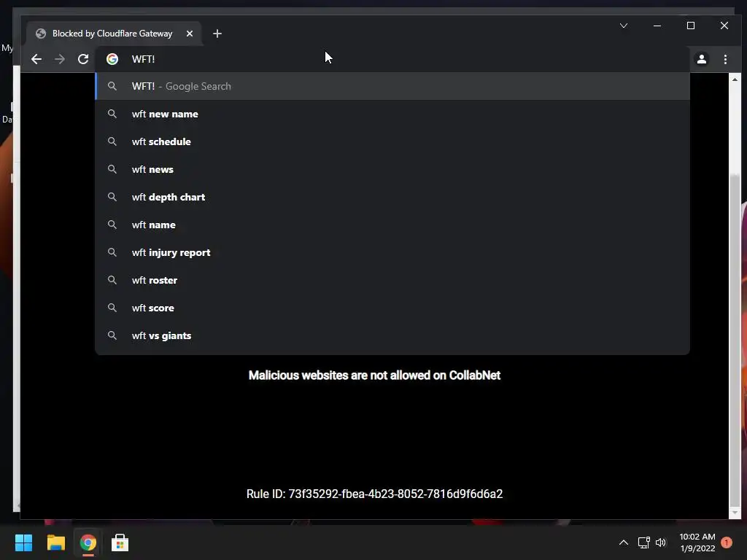Select suggestion wft score
747x560 pixels.
pos(392,308)
